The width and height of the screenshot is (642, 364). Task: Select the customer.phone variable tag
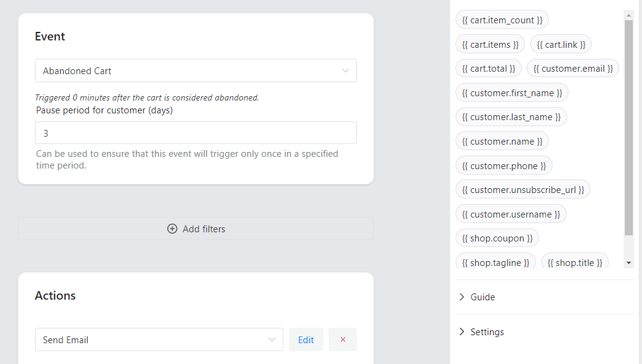[504, 165]
